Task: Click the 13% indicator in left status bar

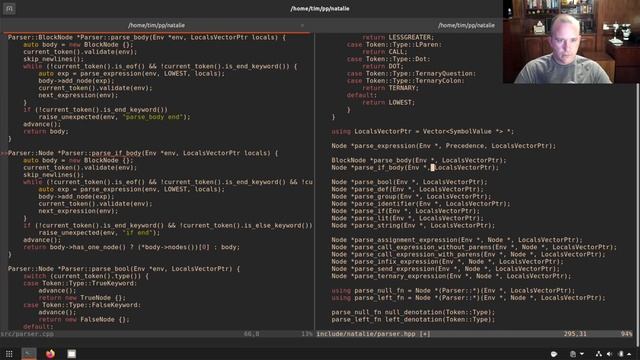Action: [x=307, y=334]
